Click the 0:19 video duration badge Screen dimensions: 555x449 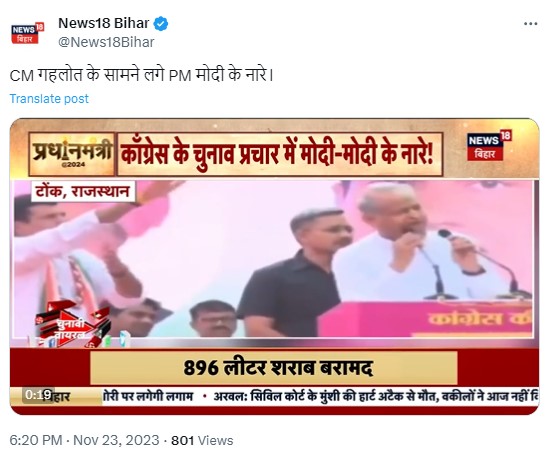(38, 395)
